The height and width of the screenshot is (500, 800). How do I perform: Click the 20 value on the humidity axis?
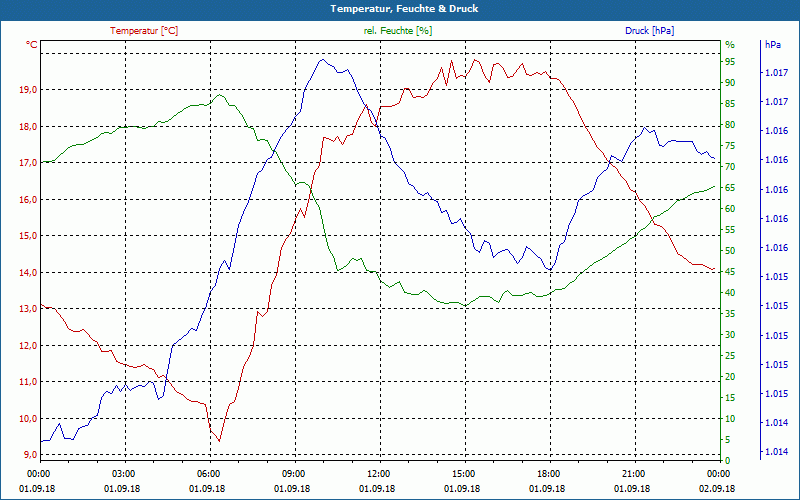[730, 377]
